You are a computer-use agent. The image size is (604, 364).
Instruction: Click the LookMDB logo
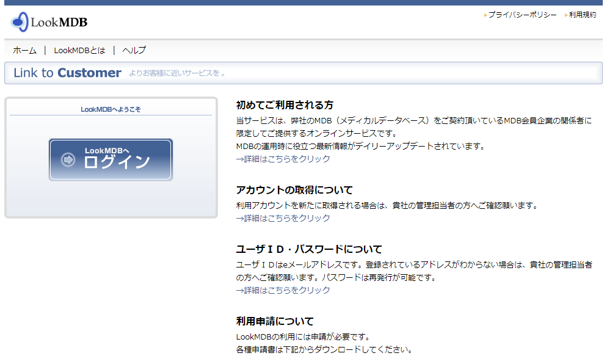[49, 22]
